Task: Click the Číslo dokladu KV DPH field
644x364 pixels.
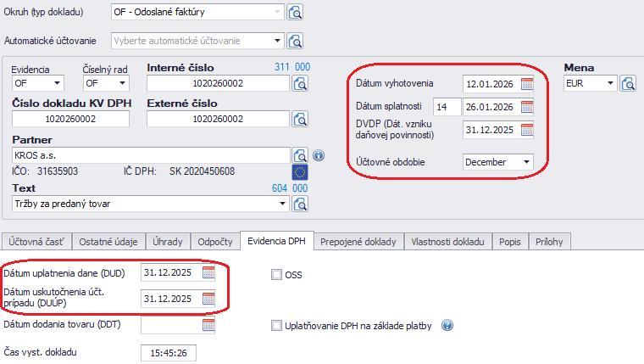Action: (69, 120)
